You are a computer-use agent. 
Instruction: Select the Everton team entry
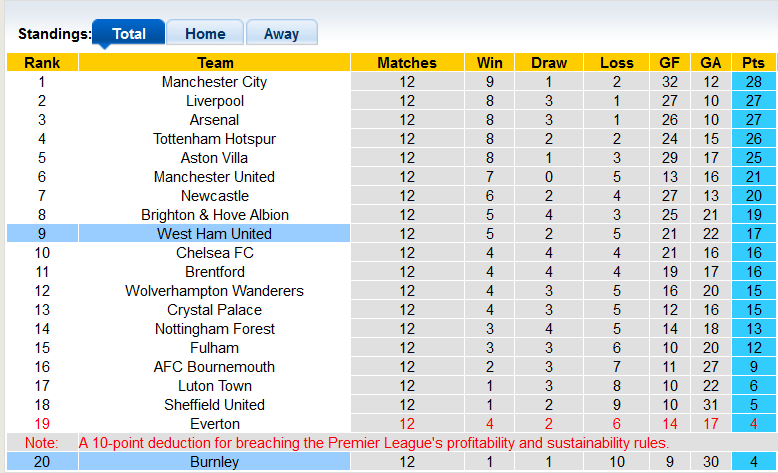[214, 424]
